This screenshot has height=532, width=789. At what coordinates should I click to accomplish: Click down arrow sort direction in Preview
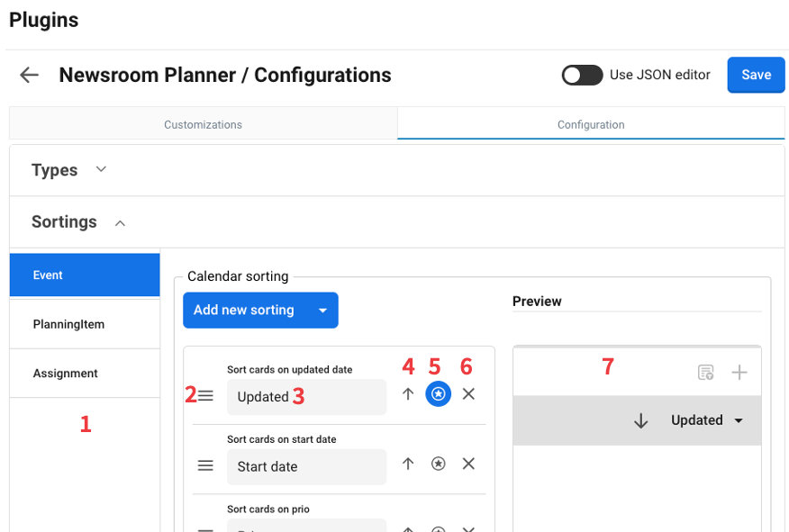pos(641,420)
